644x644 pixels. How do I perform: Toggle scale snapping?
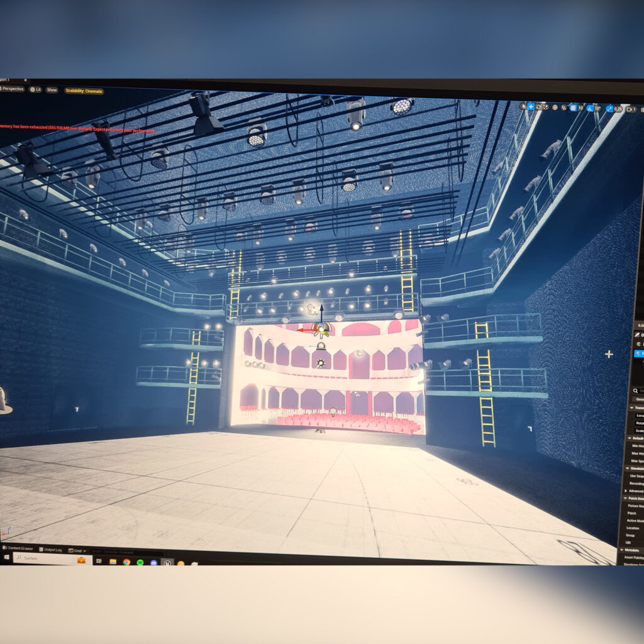(x=609, y=109)
